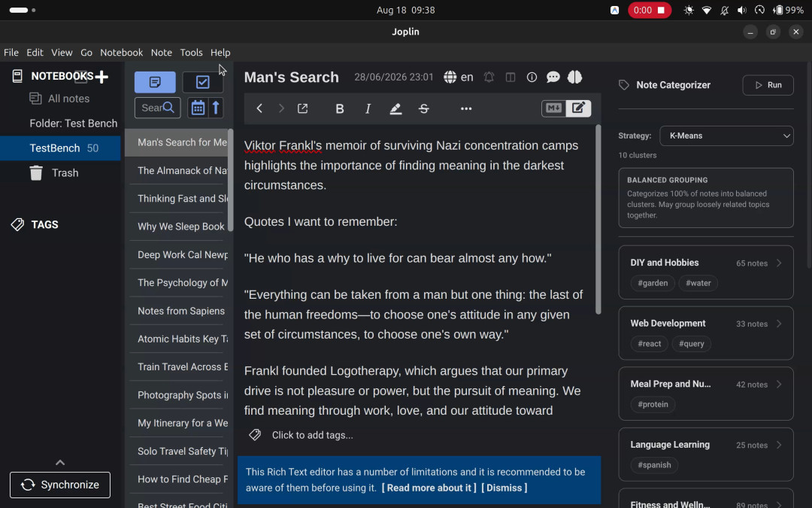Image resolution: width=812 pixels, height=508 pixels.
Task: Click the note editor scrollbar
Action: click(x=598, y=219)
